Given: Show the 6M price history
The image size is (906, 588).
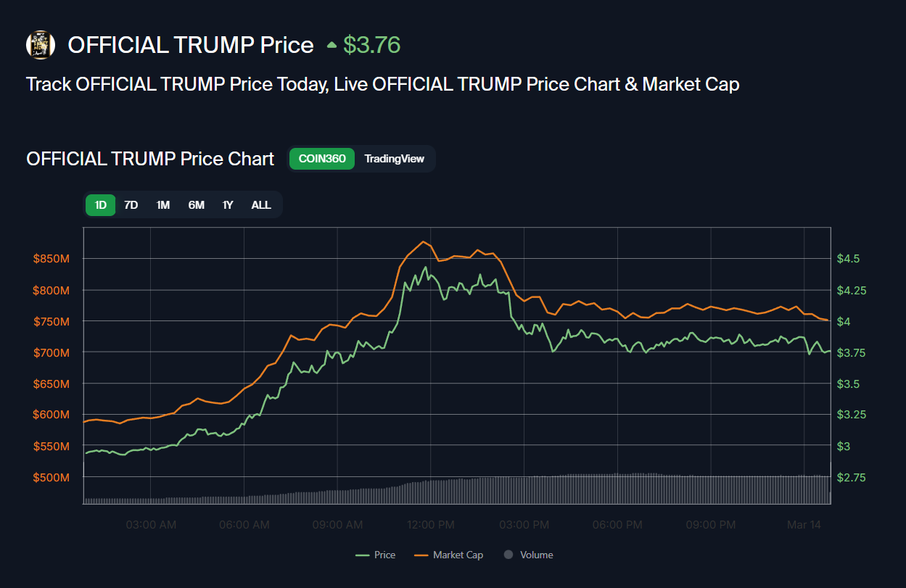Looking at the screenshot, I should pos(196,205).
